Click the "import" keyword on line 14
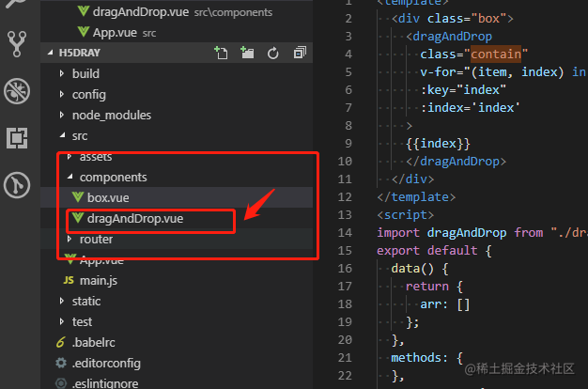Image resolution: width=588 pixels, height=389 pixels. pyautogui.click(x=398, y=233)
